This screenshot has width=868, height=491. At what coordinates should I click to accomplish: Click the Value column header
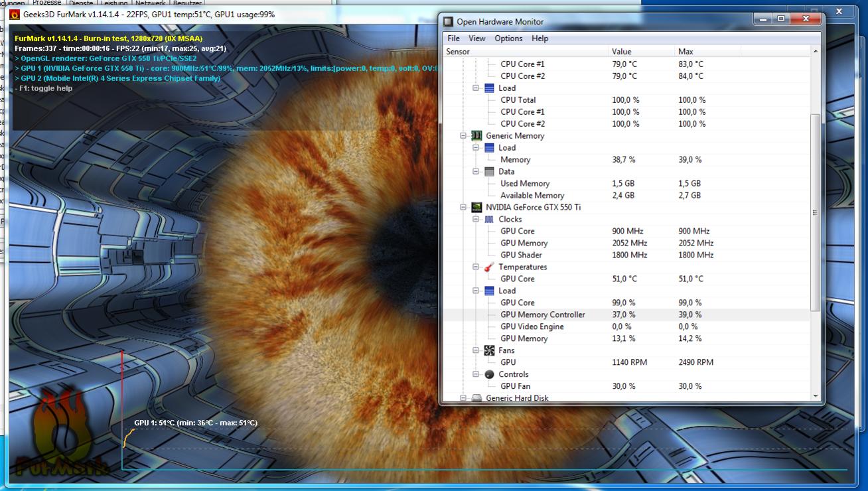coord(642,51)
